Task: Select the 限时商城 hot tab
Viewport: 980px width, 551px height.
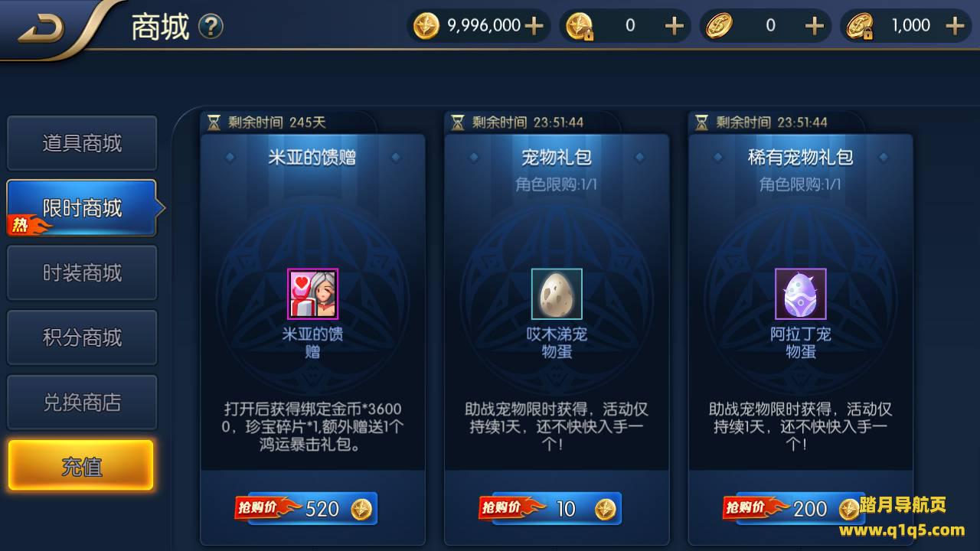Action: [x=82, y=208]
